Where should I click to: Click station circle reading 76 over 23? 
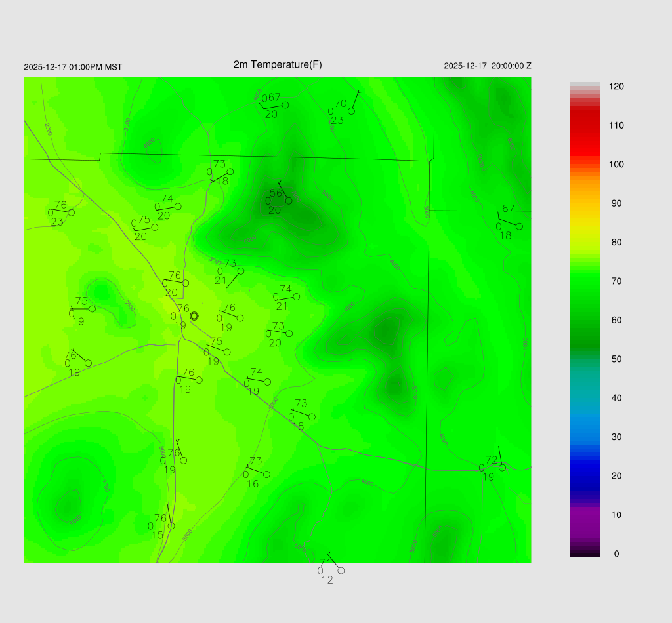click(x=72, y=212)
